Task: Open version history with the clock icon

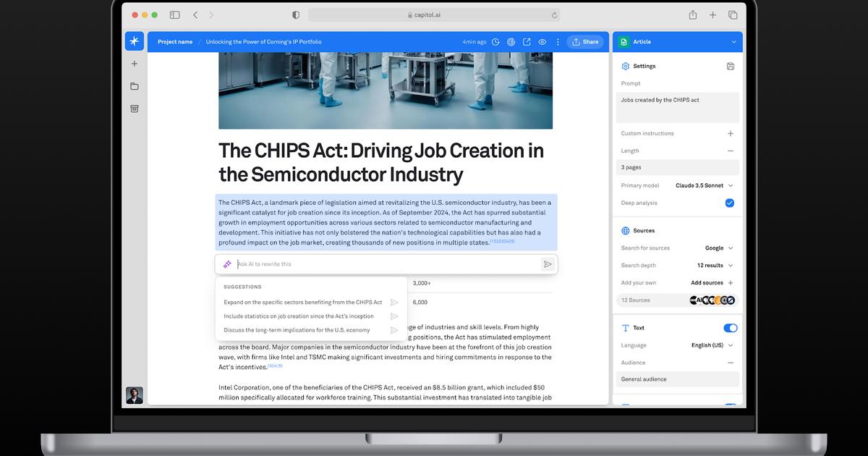Action: coord(495,41)
